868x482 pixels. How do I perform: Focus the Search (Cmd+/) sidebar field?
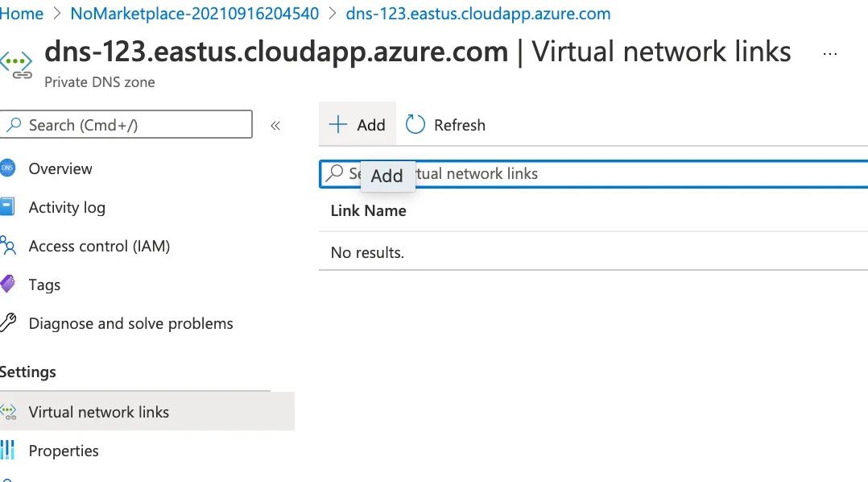click(126, 125)
